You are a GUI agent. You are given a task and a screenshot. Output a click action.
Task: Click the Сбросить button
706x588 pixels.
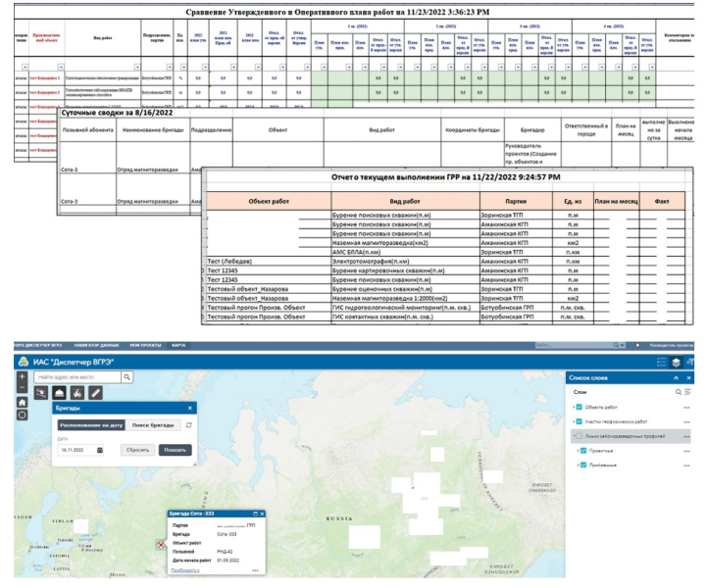(138, 450)
